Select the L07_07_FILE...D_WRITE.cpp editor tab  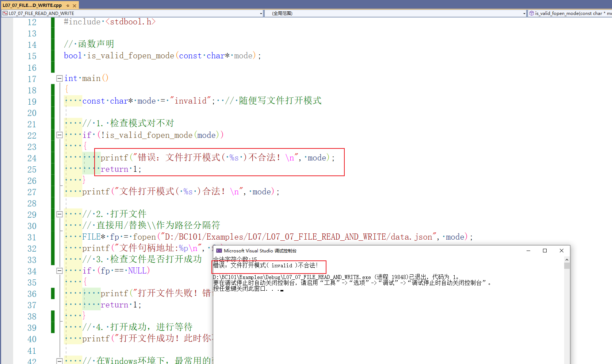pyautogui.click(x=32, y=5)
